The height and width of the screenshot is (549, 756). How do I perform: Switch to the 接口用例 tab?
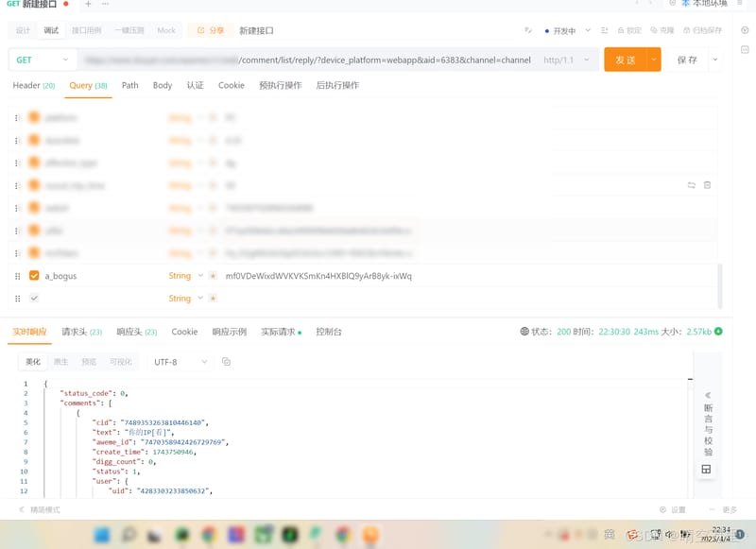(87, 30)
